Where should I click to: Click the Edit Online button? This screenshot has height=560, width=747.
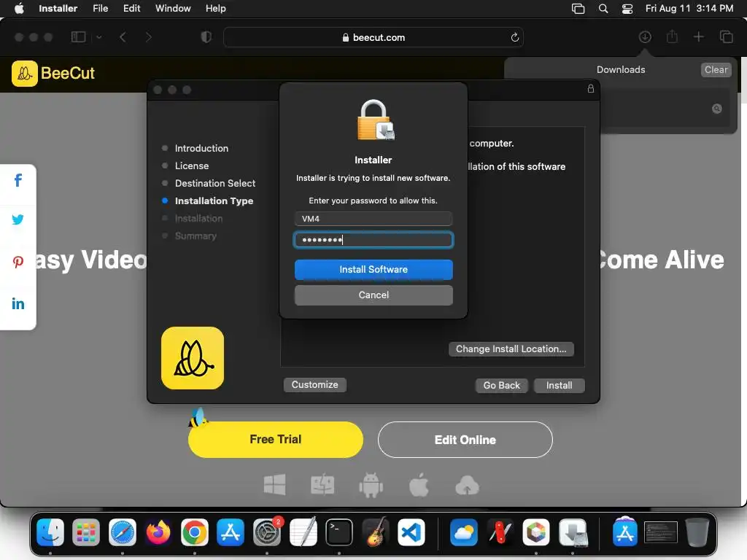[465, 440]
